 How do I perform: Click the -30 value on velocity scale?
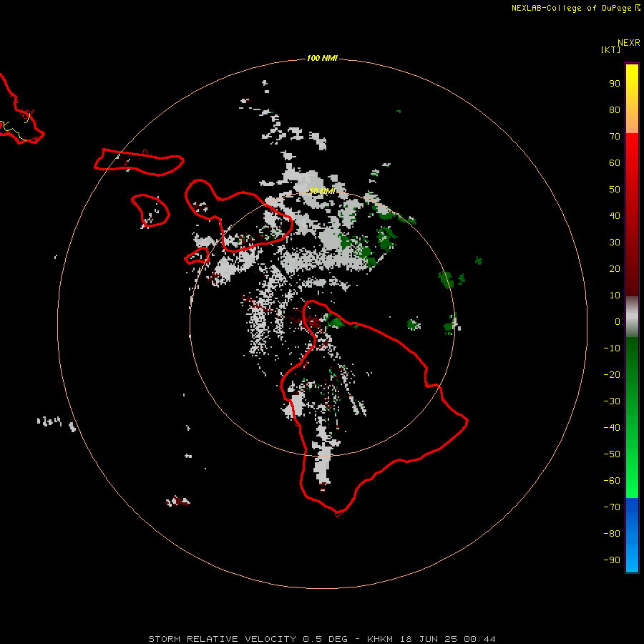point(612,401)
